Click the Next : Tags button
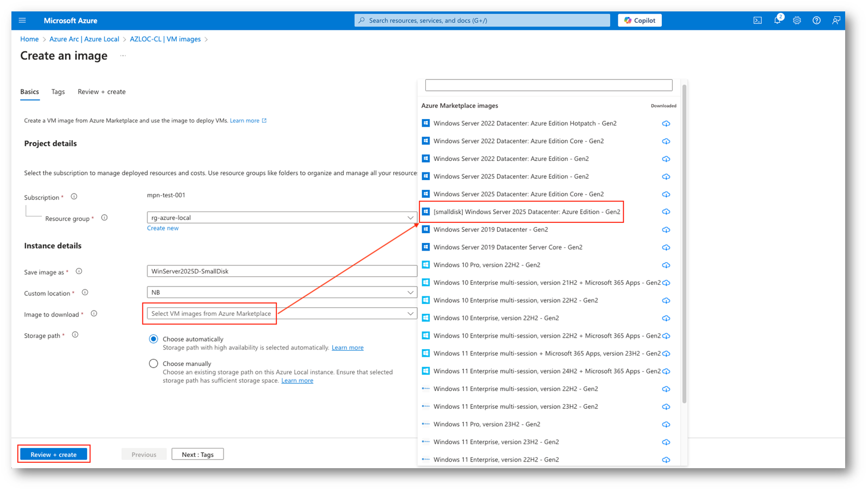Image resolution: width=868 pixels, height=491 pixels. click(197, 455)
